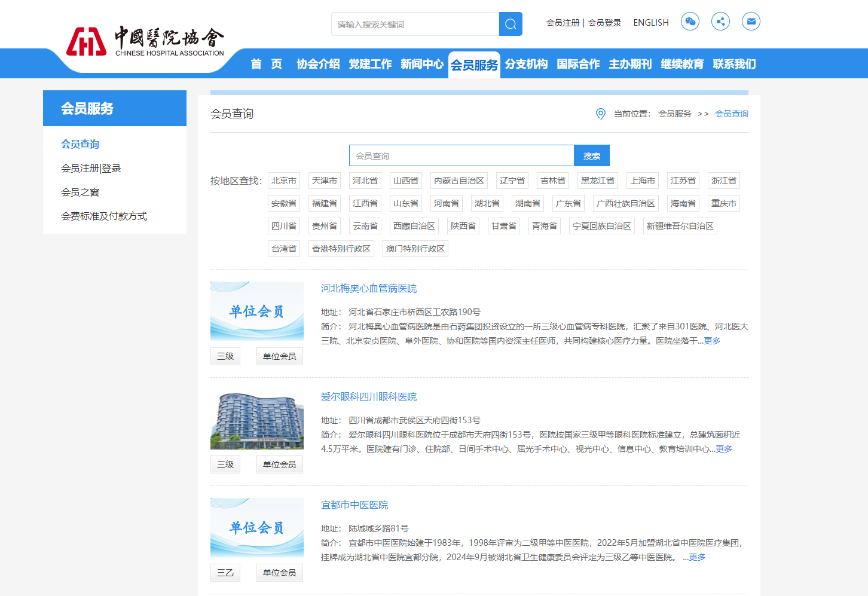Image resolution: width=868 pixels, height=596 pixels.
Task: Open the 爱尔眼科四川眼科医院 title link
Action: click(369, 397)
